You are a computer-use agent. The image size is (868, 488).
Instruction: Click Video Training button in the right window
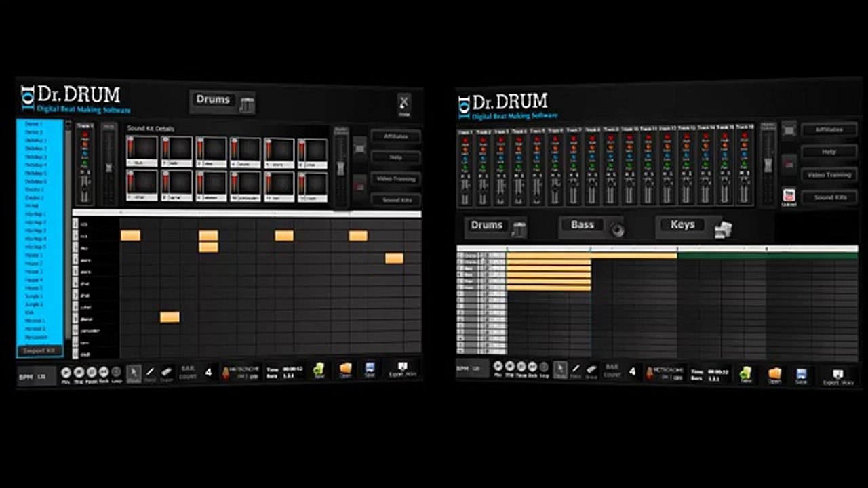[x=829, y=174]
